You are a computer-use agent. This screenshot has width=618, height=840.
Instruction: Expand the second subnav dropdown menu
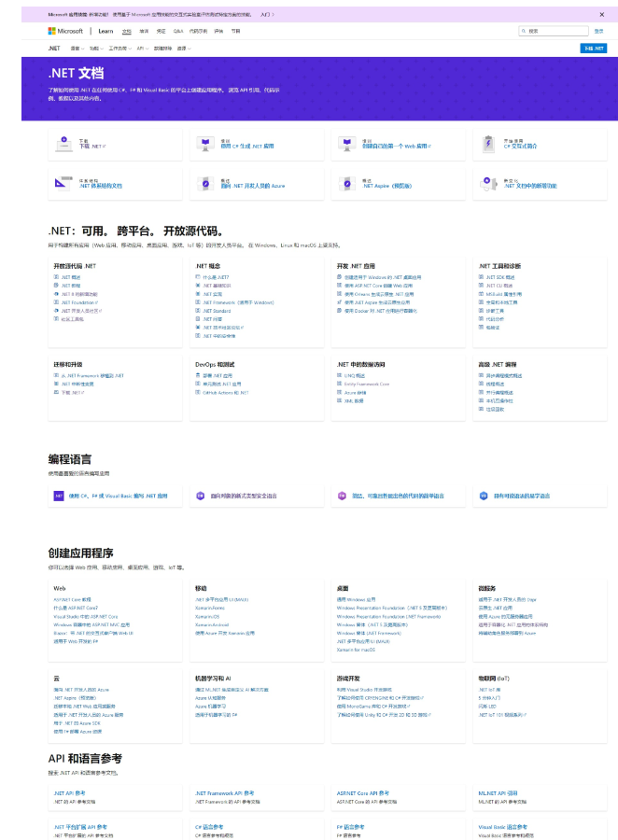tap(96, 49)
